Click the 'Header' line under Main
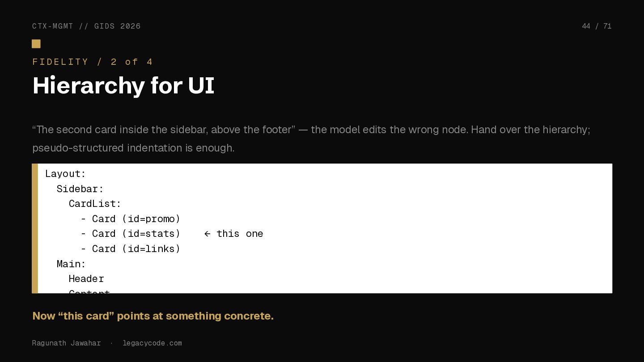Screen dimensions: 644x362 (86, 279)
